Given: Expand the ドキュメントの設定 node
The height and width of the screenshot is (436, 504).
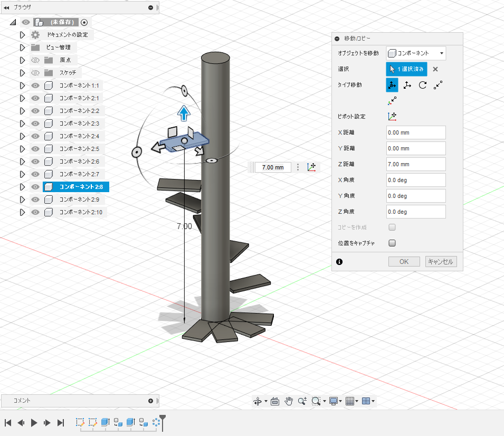Looking at the screenshot, I should [x=22, y=35].
